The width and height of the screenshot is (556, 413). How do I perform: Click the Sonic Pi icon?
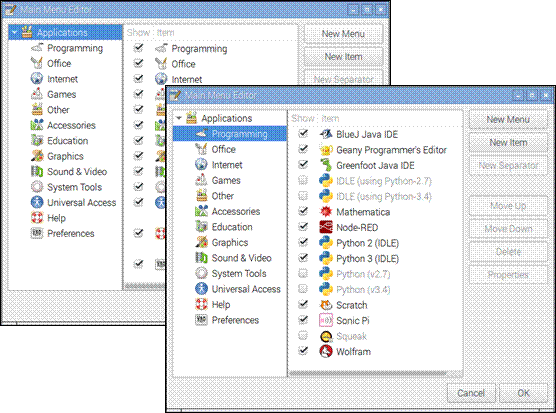pos(326,320)
